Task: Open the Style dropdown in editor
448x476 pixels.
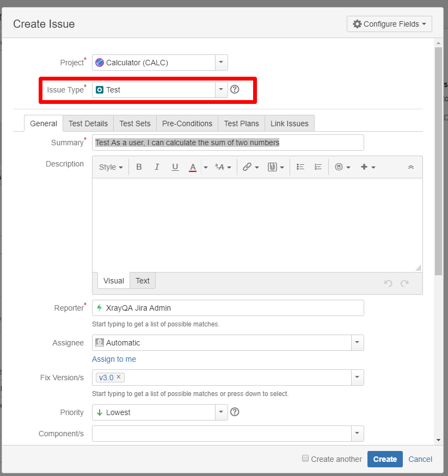Action: [111, 167]
